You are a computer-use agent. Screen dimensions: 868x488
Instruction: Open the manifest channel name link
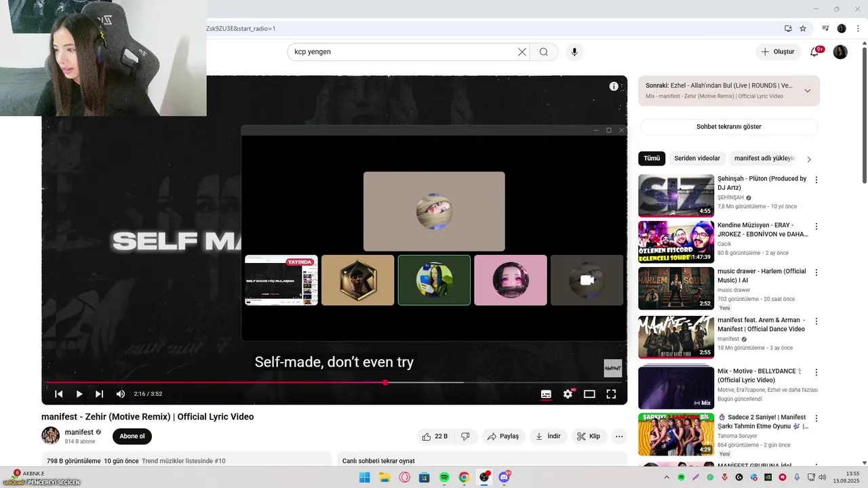click(x=79, y=432)
